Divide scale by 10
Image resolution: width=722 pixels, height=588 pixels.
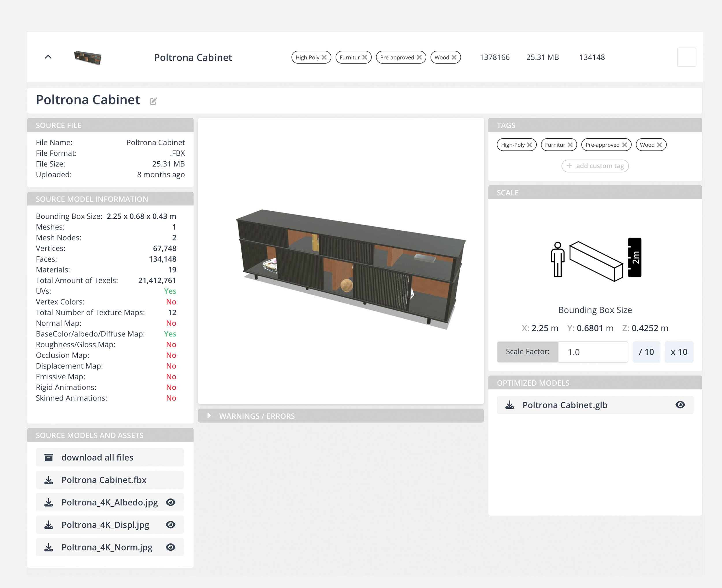pyautogui.click(x=646, y=352)
